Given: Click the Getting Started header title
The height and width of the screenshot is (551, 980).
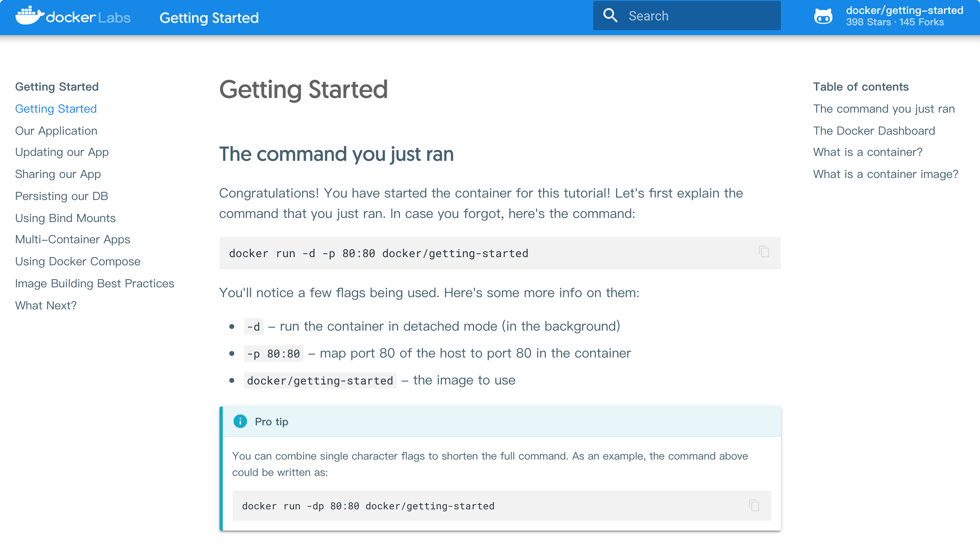Looking at the screenshot, I should pos(209,18).
